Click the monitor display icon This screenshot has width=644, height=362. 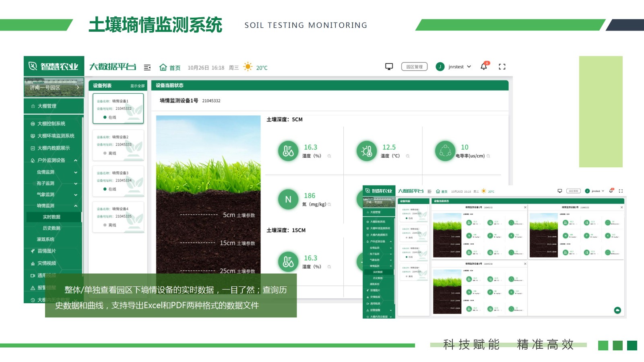pos(389,67)
